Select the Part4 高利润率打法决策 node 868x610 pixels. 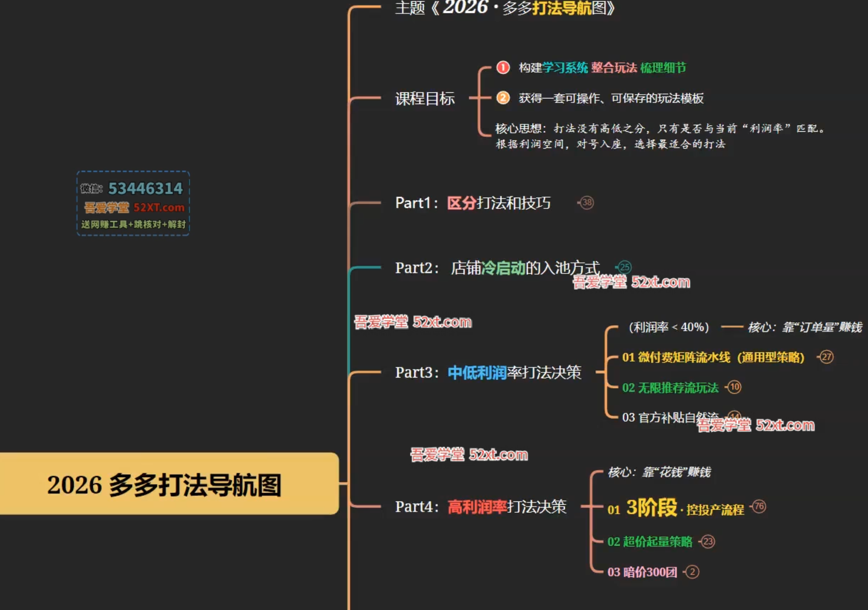[481, 507]
